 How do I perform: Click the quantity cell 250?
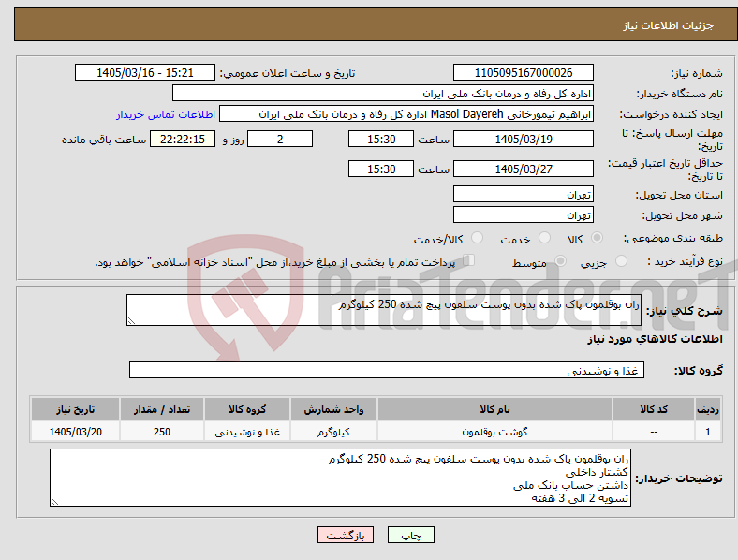[162, 432]
